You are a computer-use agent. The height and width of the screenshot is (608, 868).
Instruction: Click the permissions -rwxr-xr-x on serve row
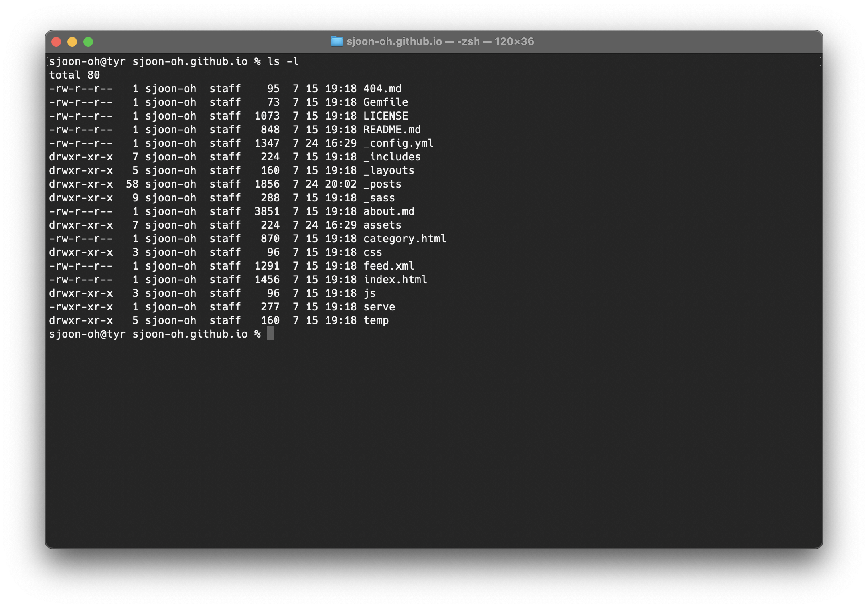pyautogui.click(x=81, y=307)
